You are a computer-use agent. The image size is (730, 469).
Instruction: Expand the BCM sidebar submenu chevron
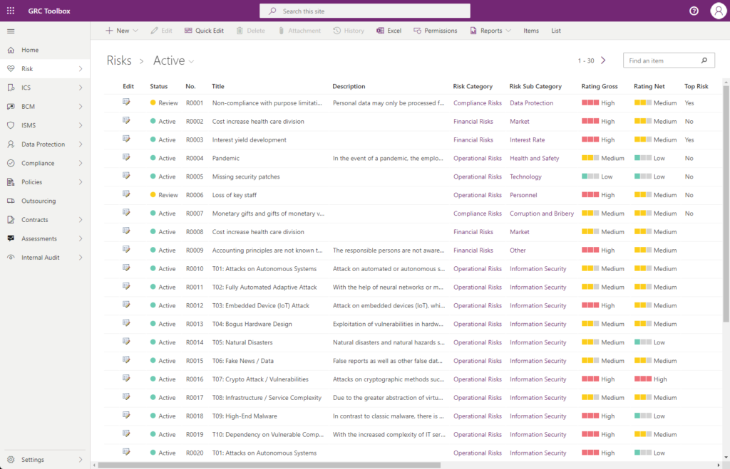pyautogui.click(x=81, y=106)
